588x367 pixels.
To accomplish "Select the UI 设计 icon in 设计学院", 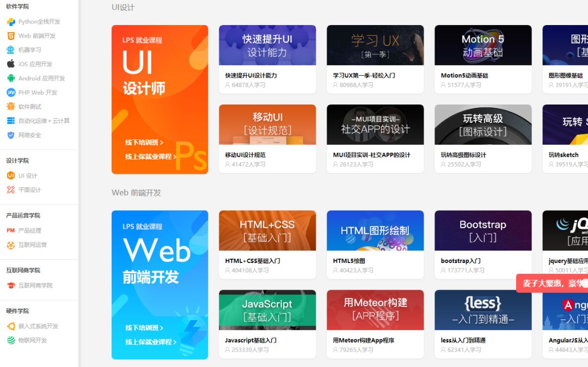I will tap(10, 175).
